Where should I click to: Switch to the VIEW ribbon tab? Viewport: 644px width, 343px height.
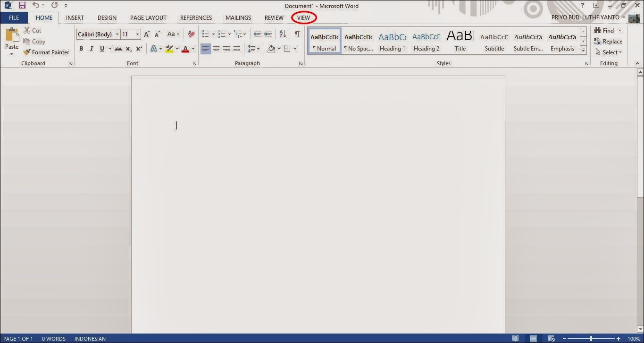point(303,17)
